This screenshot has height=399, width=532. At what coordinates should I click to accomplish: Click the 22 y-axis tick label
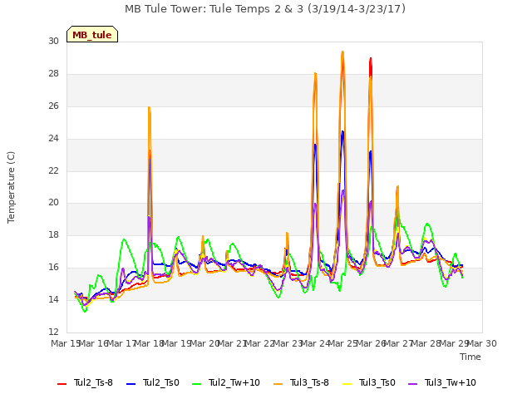coord(53,170)
